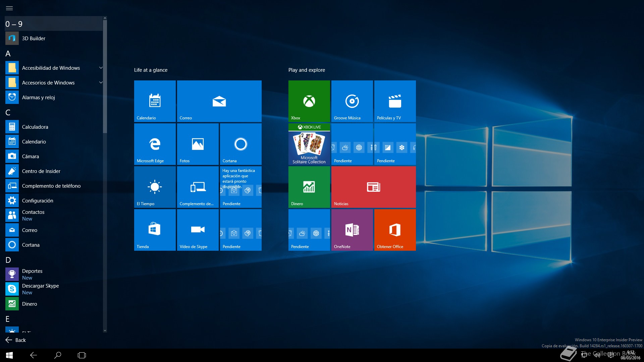Image resolution: width=644 pixels, height=362 pixels.
Task: Click the Back button below the app list
Action: [16, 340]
